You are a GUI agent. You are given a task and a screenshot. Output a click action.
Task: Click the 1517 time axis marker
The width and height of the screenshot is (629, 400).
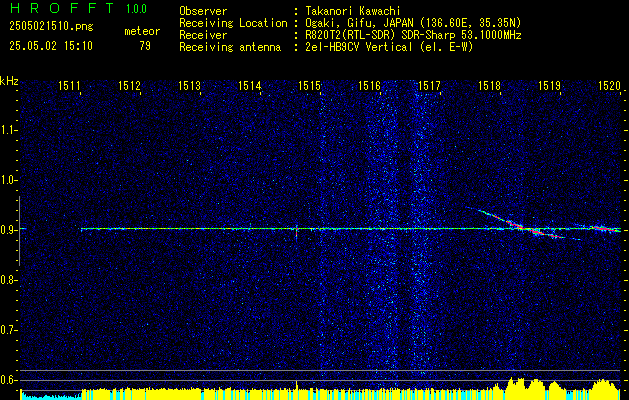[429, 85]
